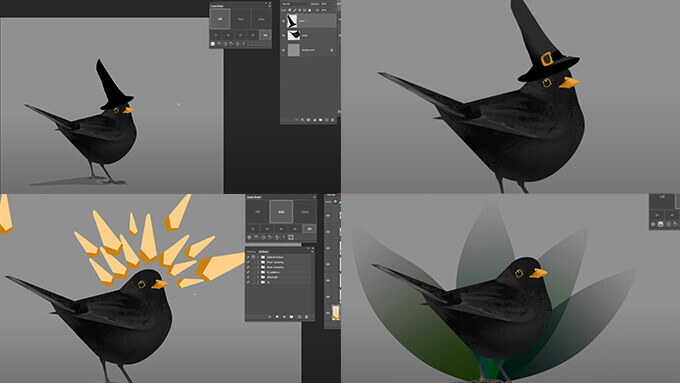Hide the top hat layer via its eye icon
Viewport: 680px width, 383px height.
tap(283, 21)
